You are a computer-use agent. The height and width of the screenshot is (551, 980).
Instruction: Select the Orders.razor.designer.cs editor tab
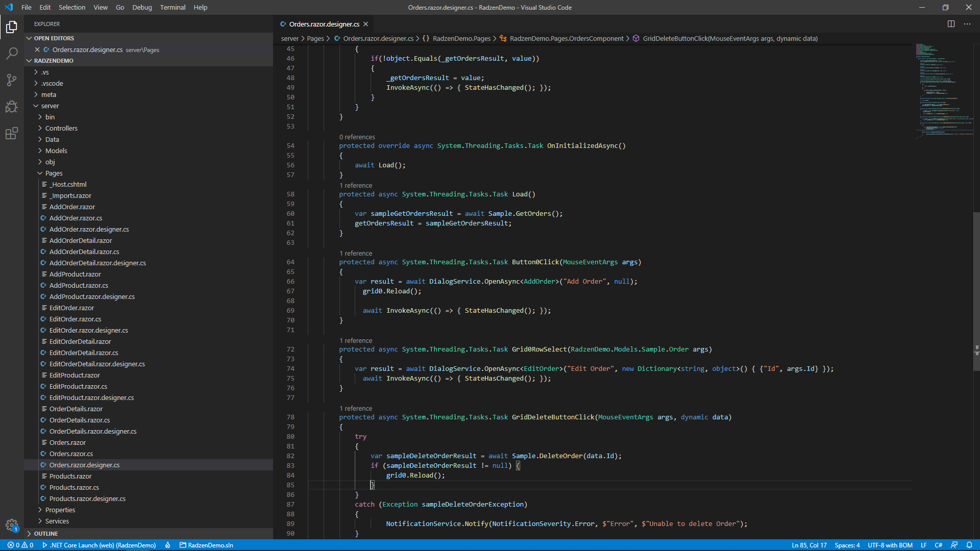324,24
